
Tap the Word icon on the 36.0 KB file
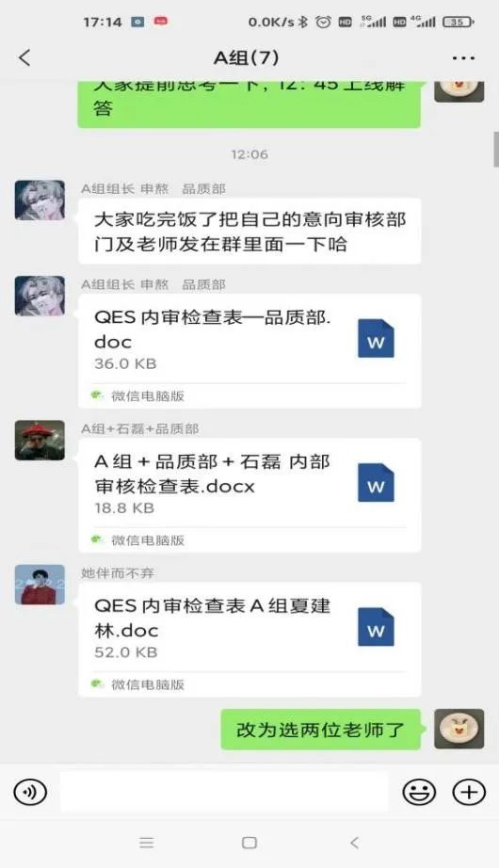pos(376,339)
